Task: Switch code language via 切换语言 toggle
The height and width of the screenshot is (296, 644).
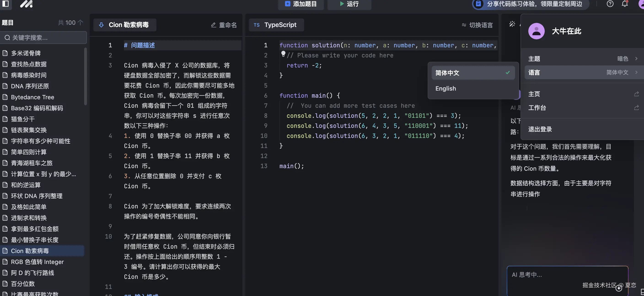Action: [477, 25]
